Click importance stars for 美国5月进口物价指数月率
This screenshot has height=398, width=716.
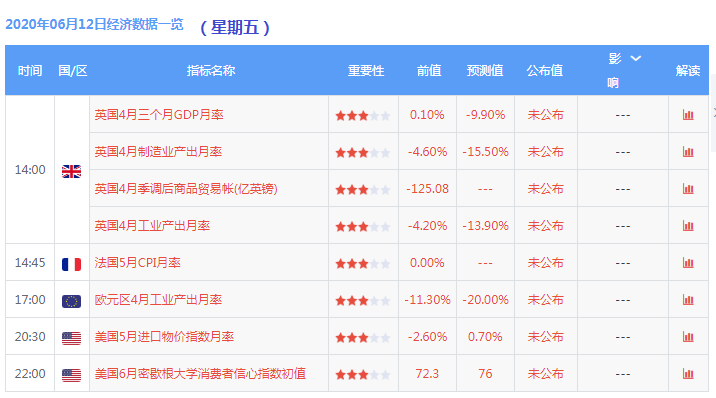click(x=363, y=338)
